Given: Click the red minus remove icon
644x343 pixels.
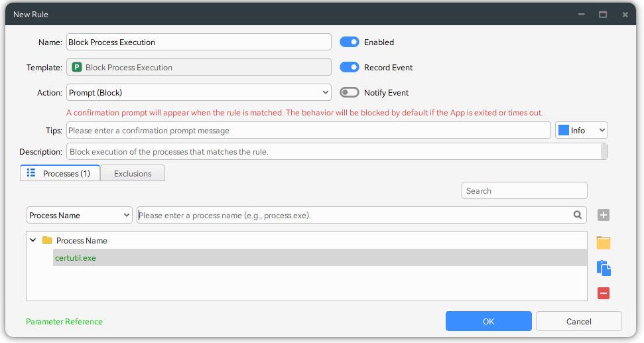Looking at the screenshot, I should [603, 293].
